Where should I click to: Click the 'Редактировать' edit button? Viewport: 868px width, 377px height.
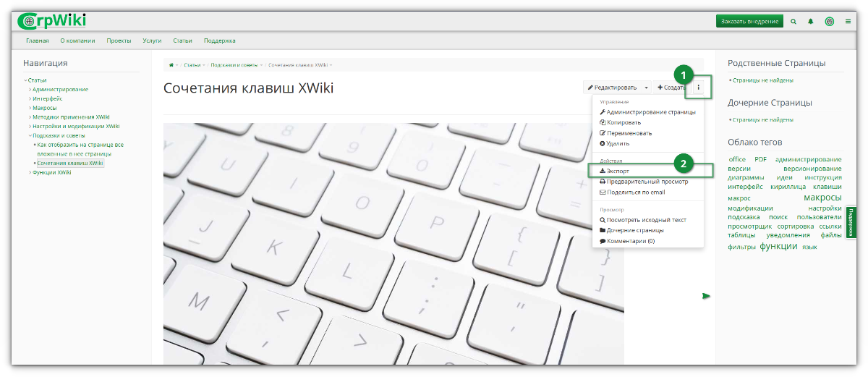click(612, 88)
